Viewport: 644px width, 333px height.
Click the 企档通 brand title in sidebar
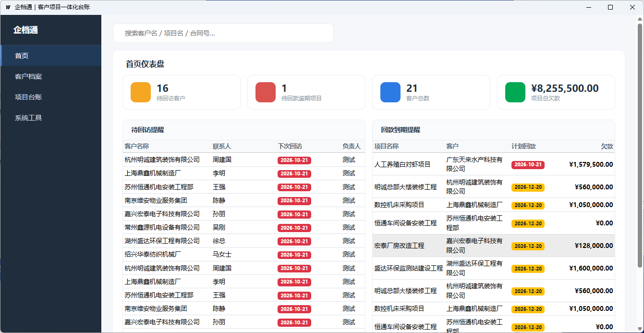click(x=25, y=30)
